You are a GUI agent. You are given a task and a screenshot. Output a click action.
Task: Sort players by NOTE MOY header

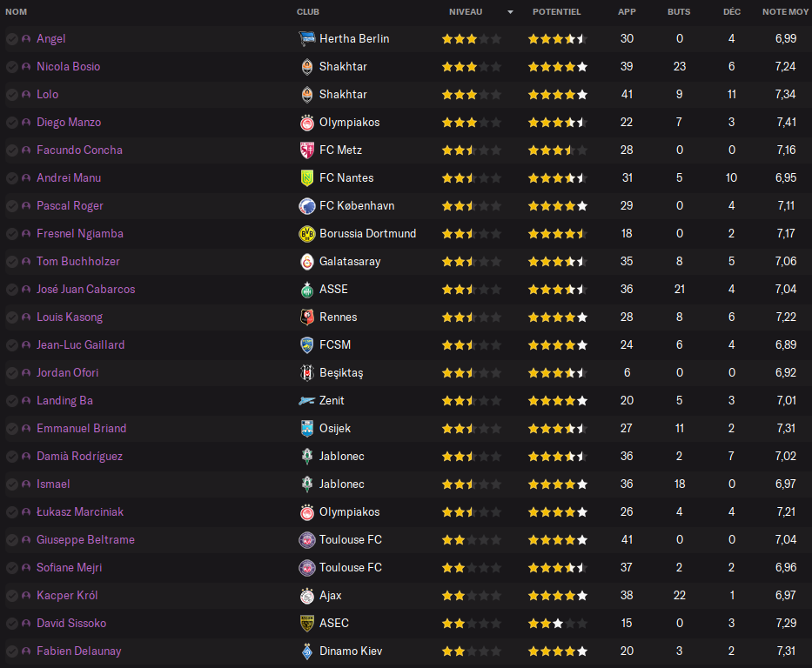point(785,12)
